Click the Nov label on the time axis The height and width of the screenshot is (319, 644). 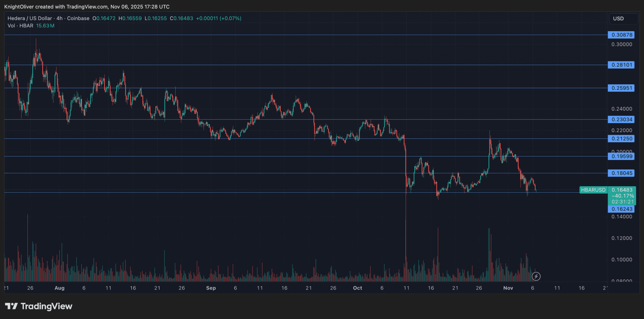508,288
